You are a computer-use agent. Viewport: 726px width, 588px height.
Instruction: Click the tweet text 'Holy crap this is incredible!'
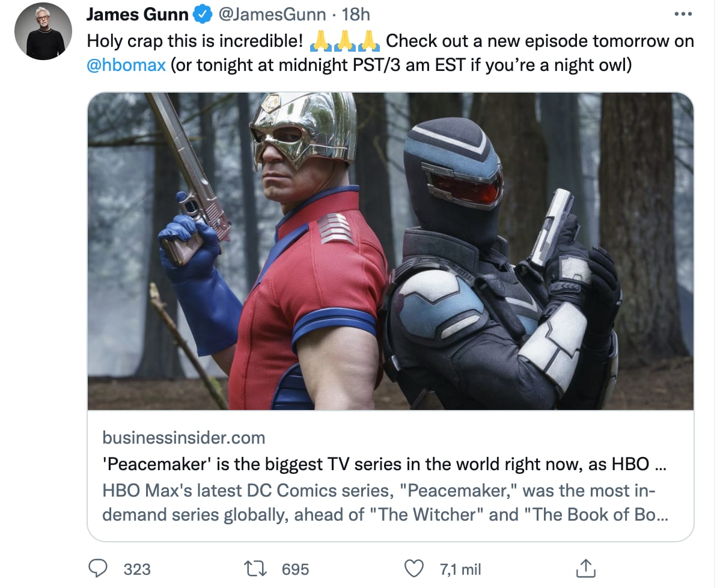click(195, 41)
